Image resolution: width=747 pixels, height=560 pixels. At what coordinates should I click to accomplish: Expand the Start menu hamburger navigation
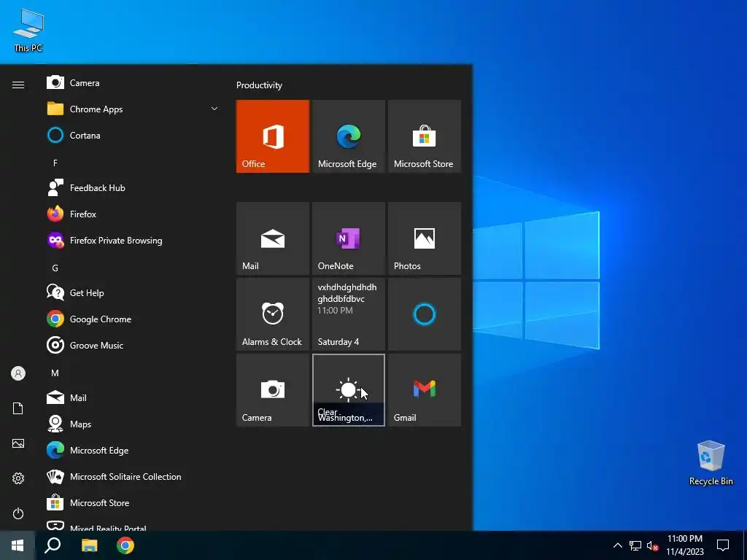(18, 85)
